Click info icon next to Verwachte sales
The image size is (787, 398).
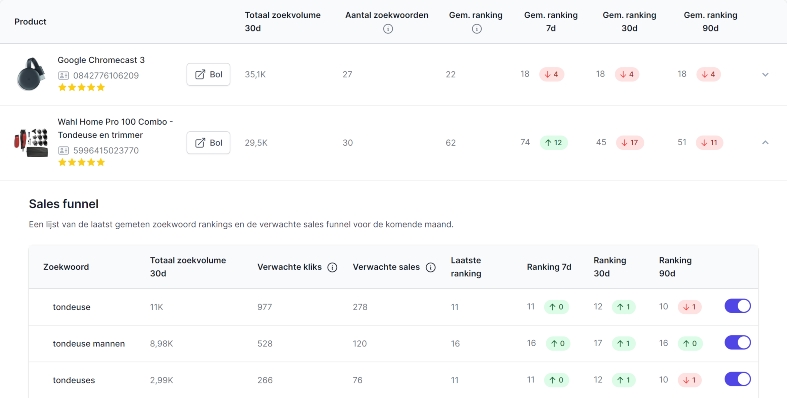click(430, 268)
